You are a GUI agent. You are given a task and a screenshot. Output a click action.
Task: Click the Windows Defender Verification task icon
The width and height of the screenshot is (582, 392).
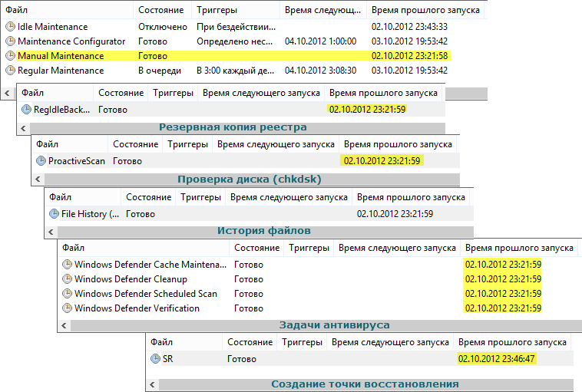pyautogui.click(x=67, y=308)
